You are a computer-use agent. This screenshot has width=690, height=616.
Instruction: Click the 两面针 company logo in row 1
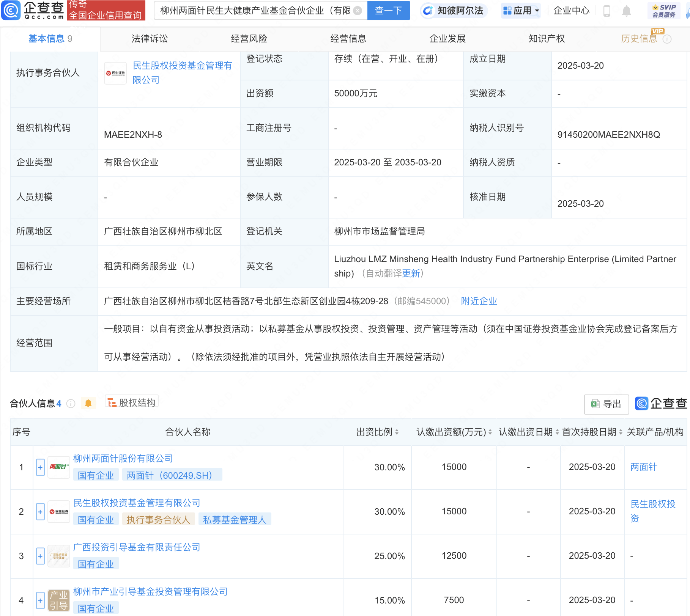click(x=59, y=467)
